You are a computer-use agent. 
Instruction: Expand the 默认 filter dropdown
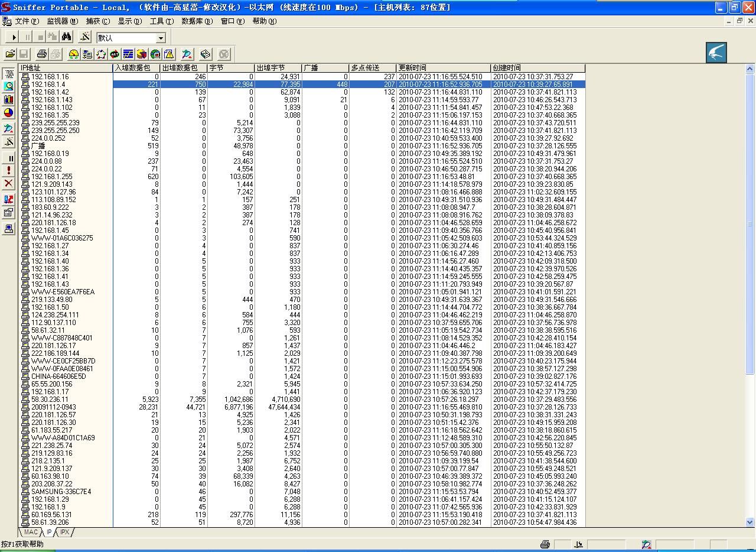(161, 38)
